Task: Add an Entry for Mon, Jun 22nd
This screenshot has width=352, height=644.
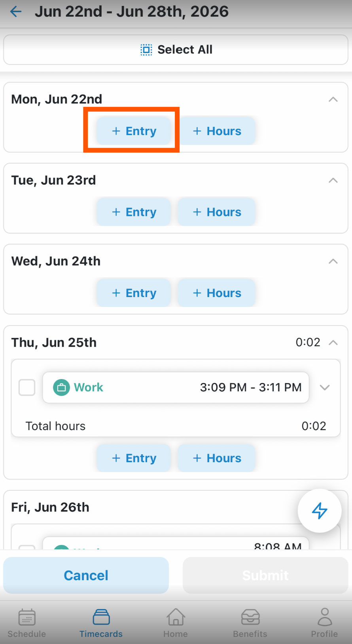Action: pyautogui.click(x=134, y=131)
